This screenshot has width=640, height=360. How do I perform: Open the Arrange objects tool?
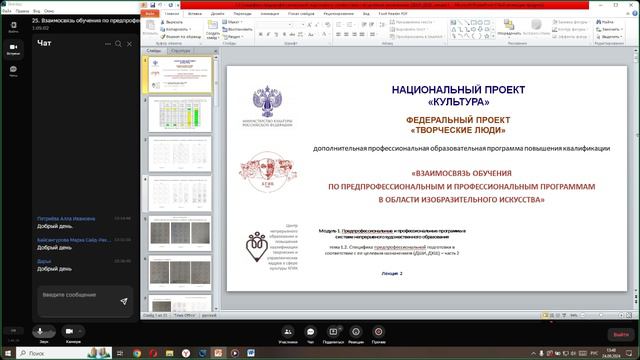509,27
